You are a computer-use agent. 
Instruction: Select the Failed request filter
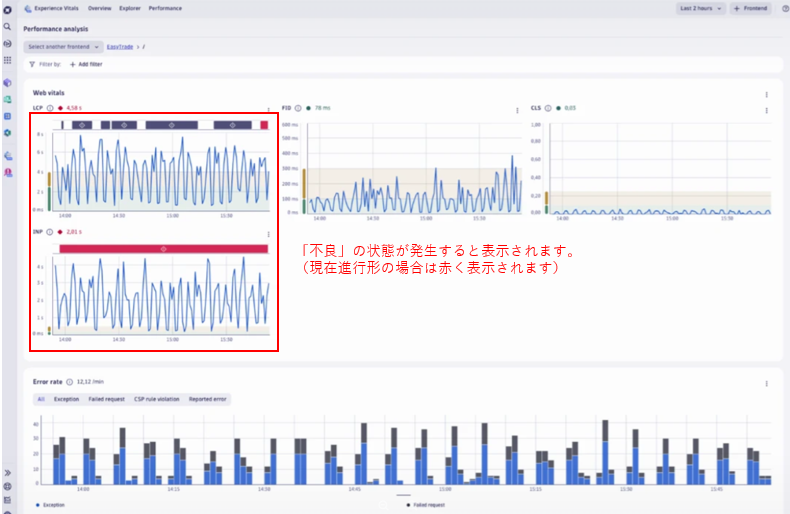(x=106, y=399)
